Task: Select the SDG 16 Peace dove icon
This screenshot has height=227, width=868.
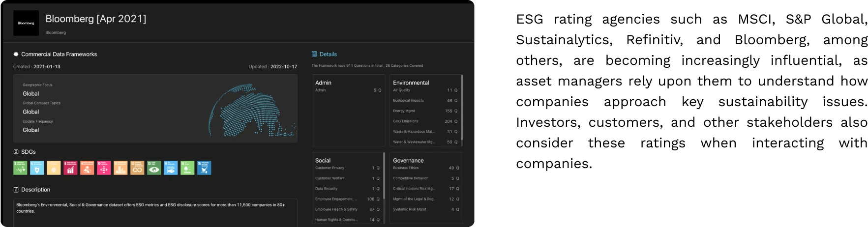Action: [204, 168]
